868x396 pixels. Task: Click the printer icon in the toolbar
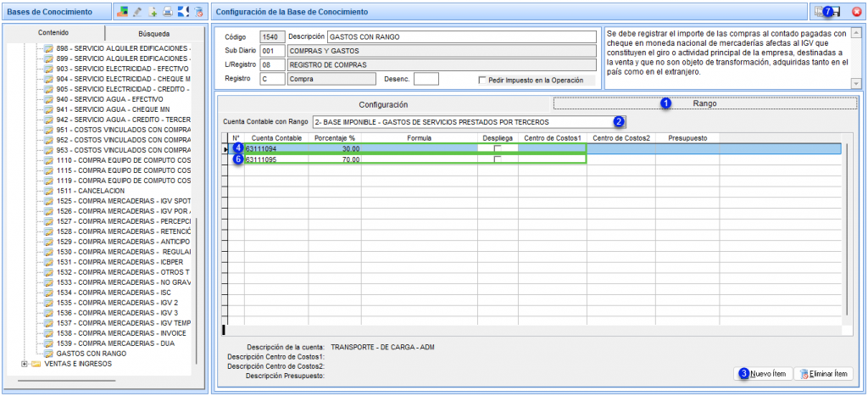click(168, 12)
